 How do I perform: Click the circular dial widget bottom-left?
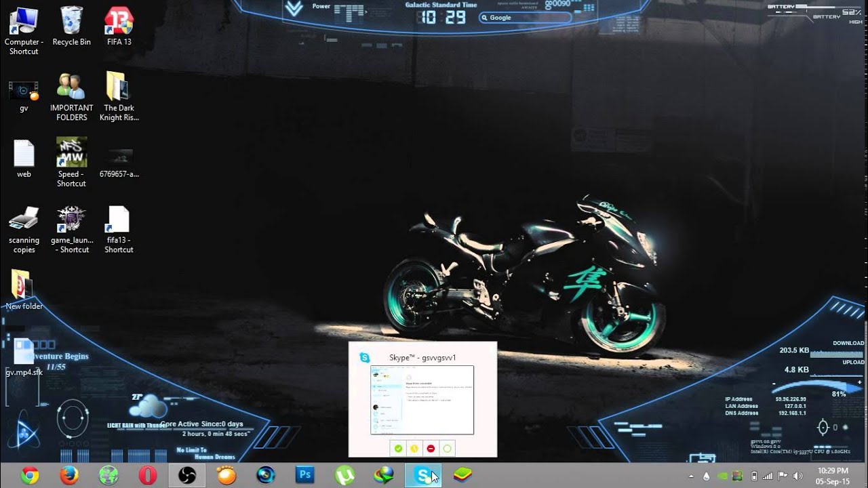point(73,418)
